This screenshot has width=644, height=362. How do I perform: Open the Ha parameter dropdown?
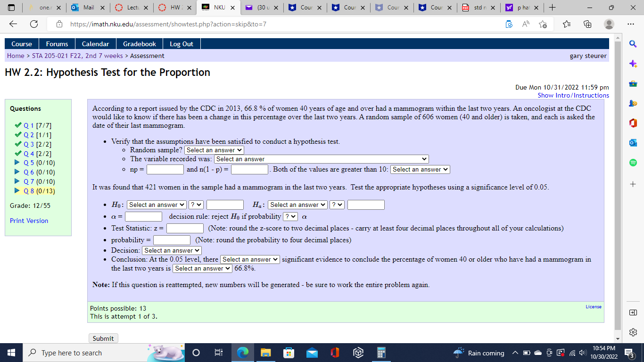(297, 205)
